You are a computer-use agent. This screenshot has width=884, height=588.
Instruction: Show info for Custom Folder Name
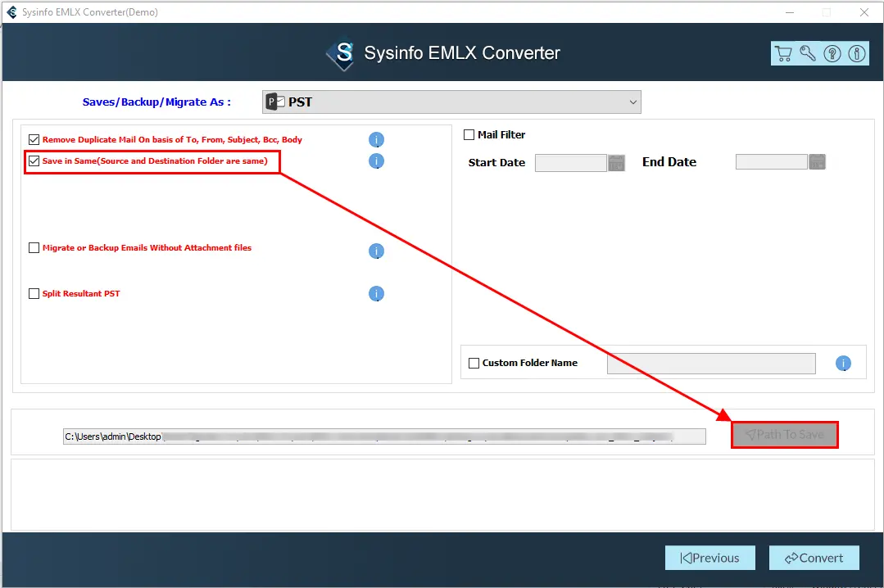pyautogui.click(x=843, y=363)
